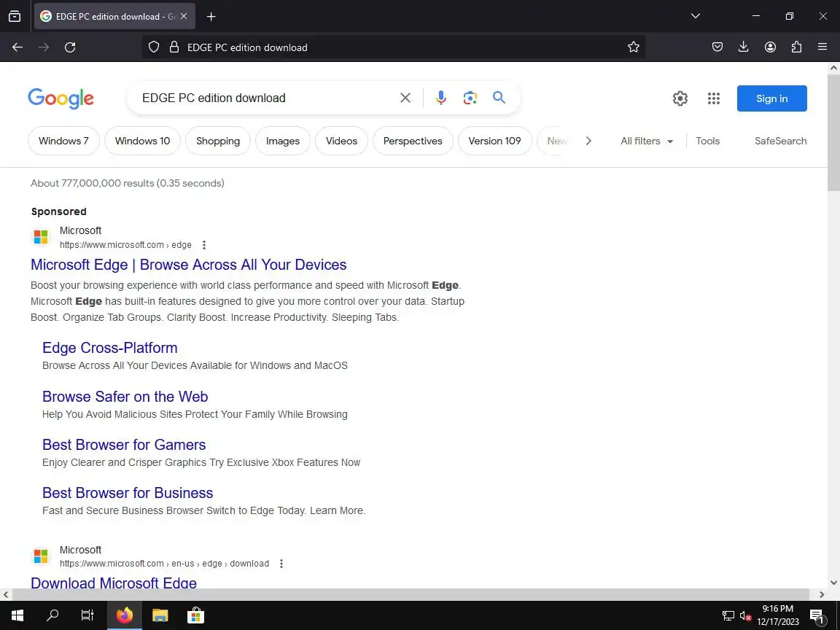Open Firefox account menu
The image size is (840, 630).
[x=770, y=47]
